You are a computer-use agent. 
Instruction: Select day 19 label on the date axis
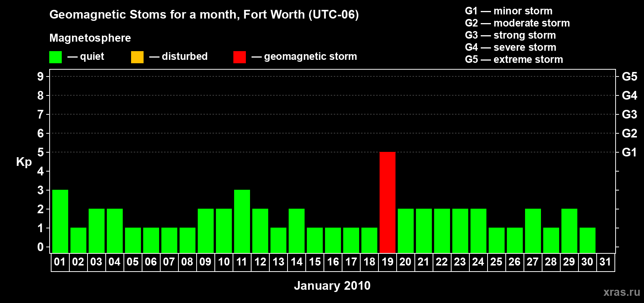387,262
